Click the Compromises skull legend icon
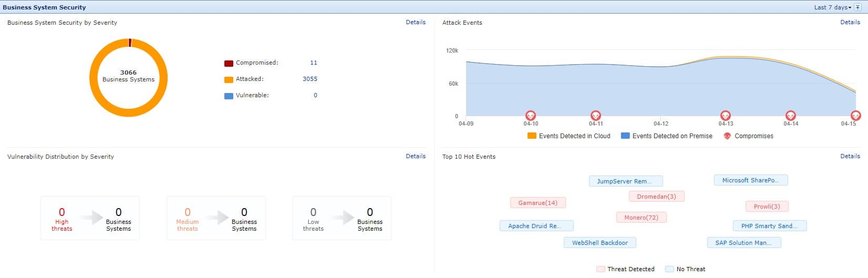 click(727, 136)
